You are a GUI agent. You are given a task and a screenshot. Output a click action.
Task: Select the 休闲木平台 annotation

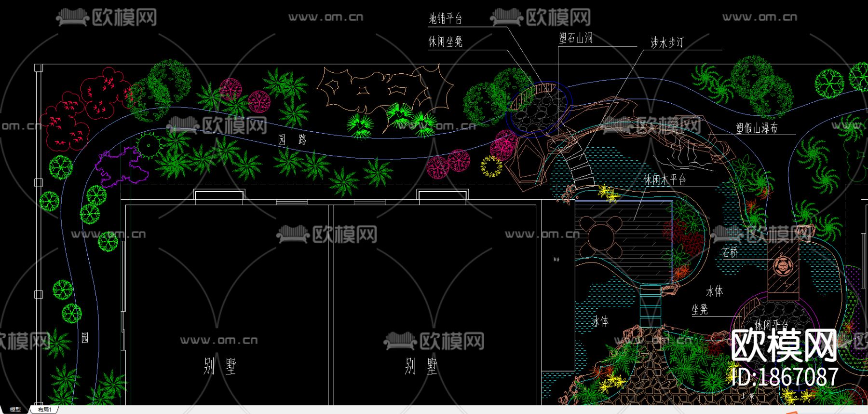(665, 180)
